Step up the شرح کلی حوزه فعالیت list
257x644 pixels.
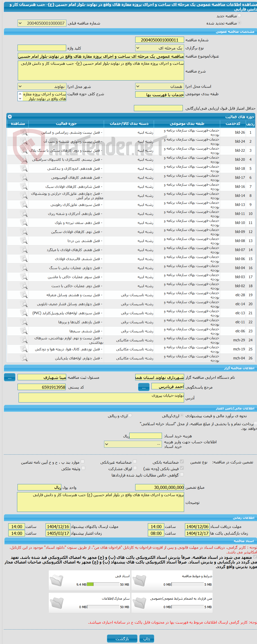20,94
